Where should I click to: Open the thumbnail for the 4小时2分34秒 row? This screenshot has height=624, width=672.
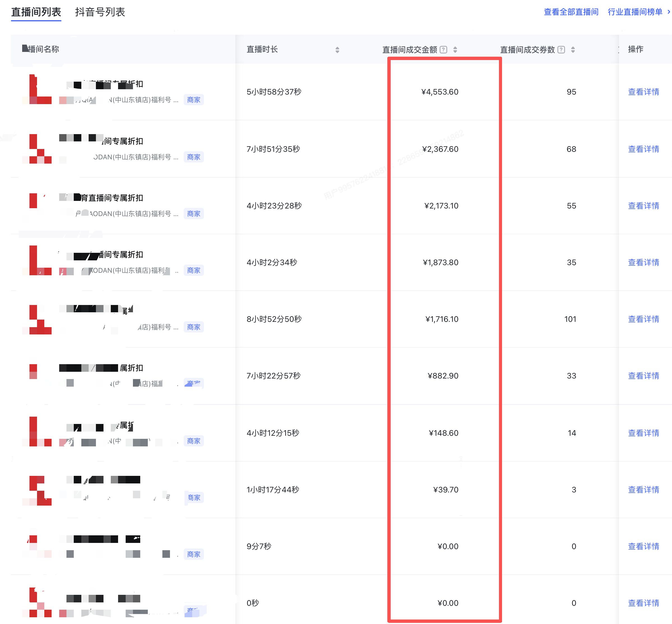tap(37, 260)
